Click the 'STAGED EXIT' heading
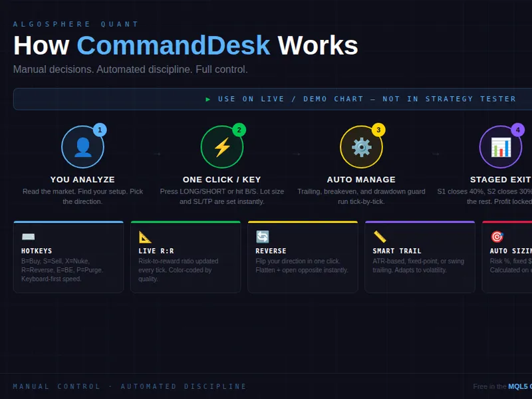This screenshot has height=399, width=532. coord(501,180)
